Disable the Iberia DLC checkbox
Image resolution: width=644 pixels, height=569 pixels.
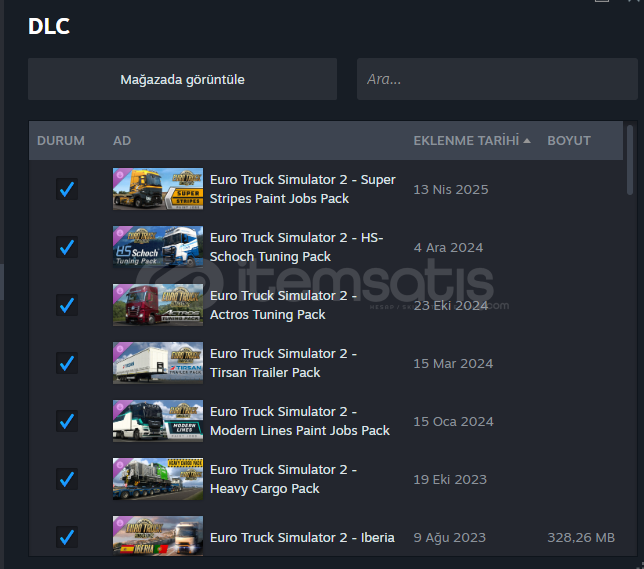point(67,537)
